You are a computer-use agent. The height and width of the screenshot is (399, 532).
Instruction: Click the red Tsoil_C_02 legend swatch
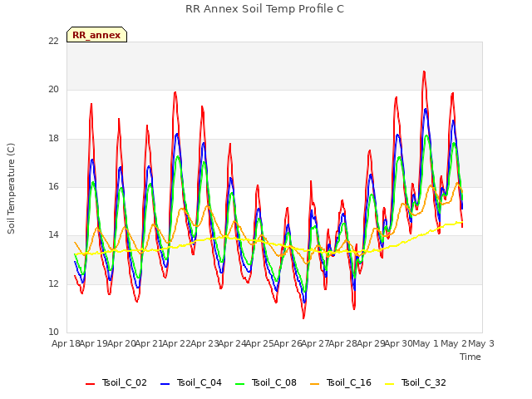tap(91, 384)
